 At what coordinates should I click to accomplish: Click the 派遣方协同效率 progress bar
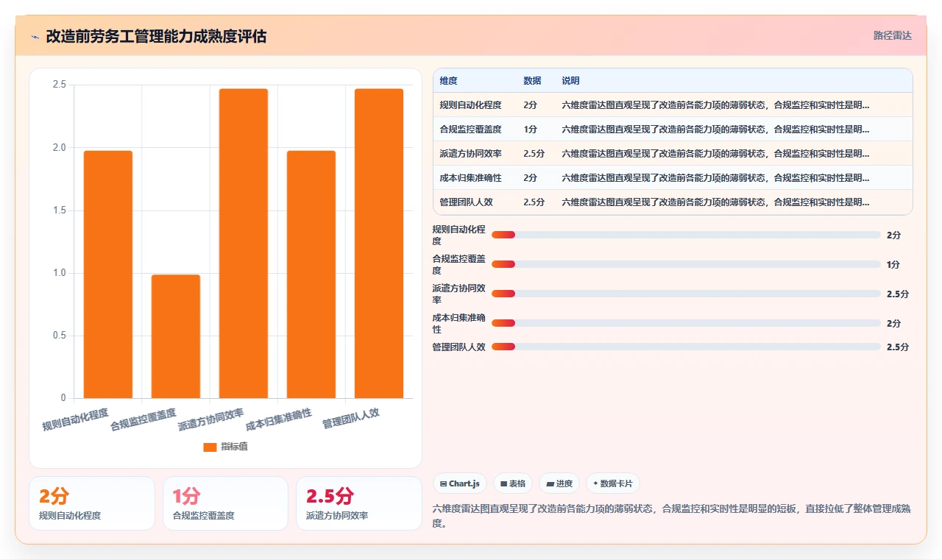point(686,294)
